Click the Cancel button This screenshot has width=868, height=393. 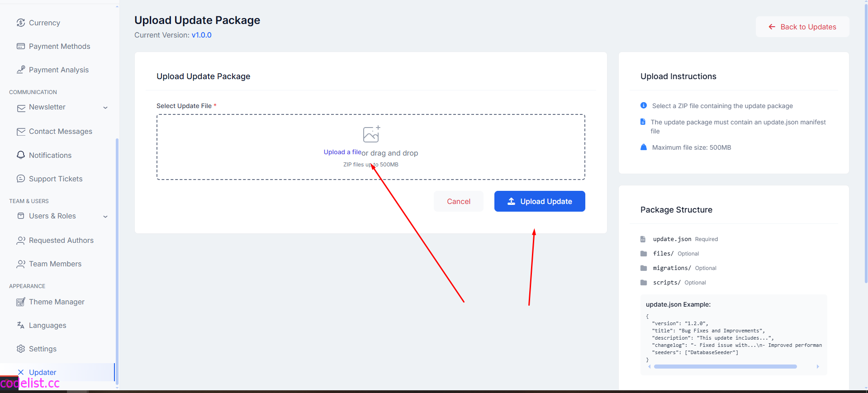[x=459, y=201]
